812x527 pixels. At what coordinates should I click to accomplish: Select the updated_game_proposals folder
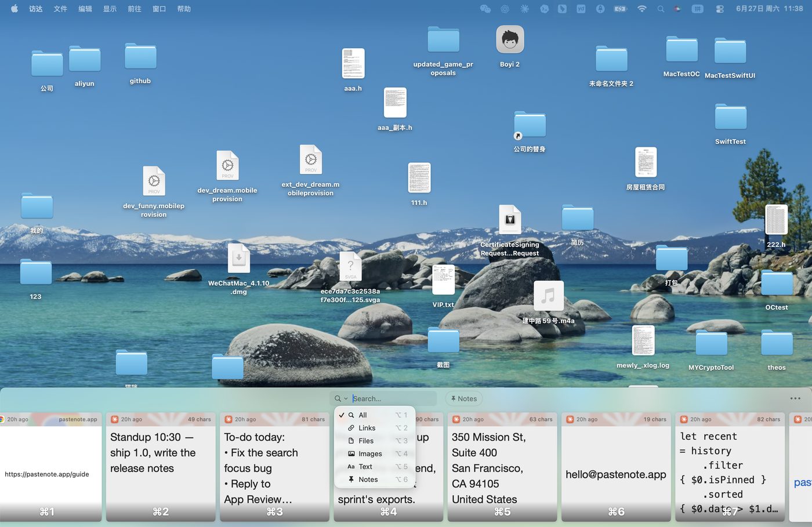click(444, 39)
